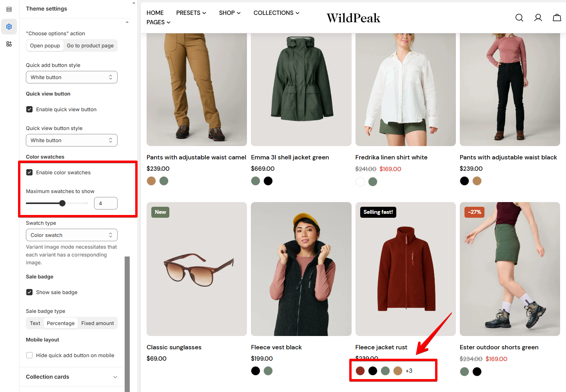Open Quick add button style dropdown
Screen dimensions: 566x392
[72, 77]
